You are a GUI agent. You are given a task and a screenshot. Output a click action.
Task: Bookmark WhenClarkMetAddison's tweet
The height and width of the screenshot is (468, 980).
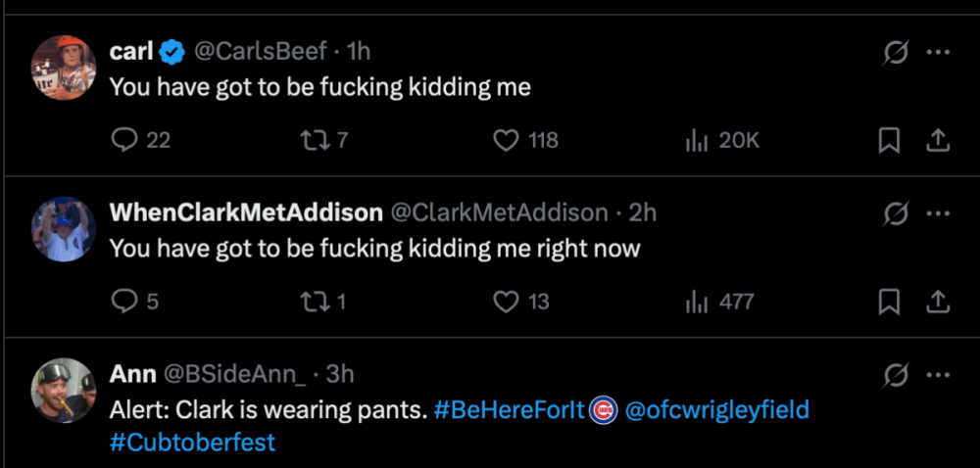pyautogui.click(x=889, y=302)
